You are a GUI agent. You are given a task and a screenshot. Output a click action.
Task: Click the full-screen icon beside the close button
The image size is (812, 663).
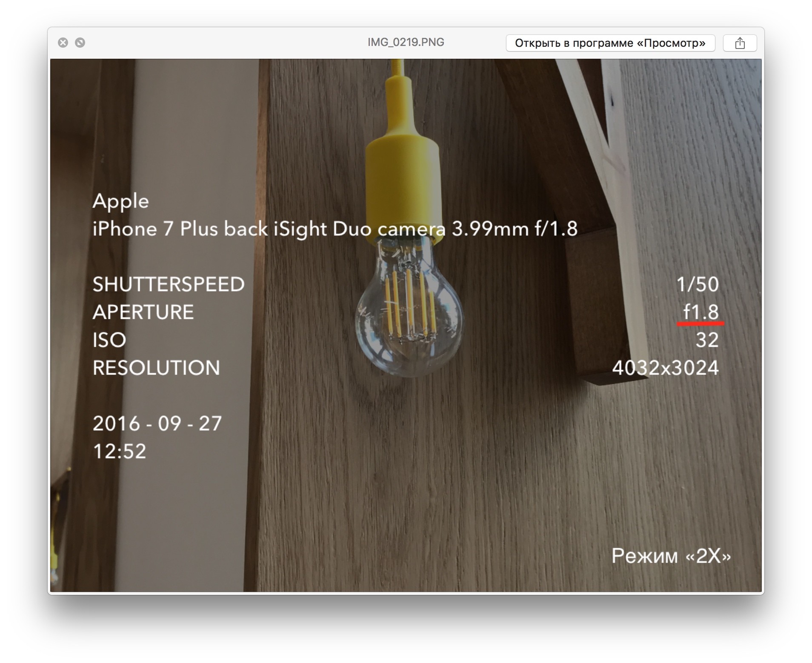(80, 43)
